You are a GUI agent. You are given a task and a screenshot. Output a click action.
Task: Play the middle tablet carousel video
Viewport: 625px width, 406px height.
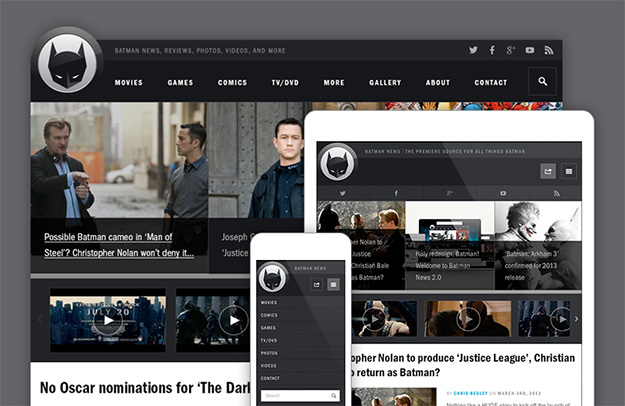468,319
